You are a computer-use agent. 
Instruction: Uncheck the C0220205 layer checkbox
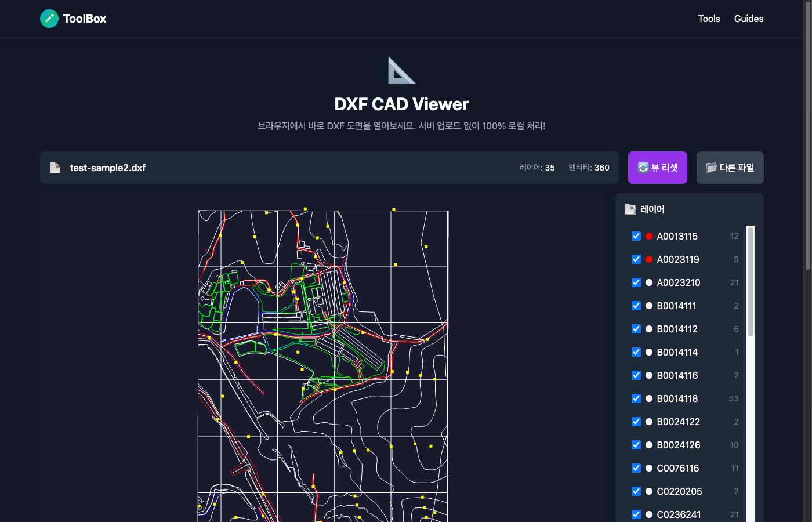tap(636, 491)
